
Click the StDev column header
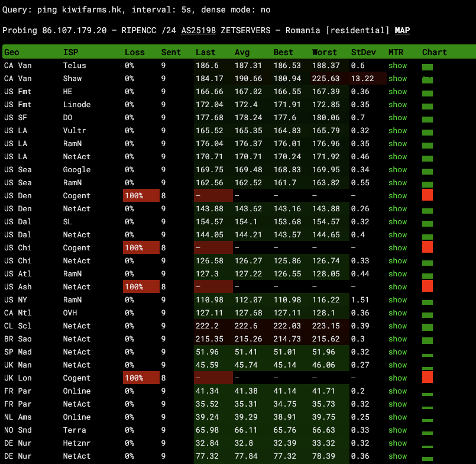point(364,52)
